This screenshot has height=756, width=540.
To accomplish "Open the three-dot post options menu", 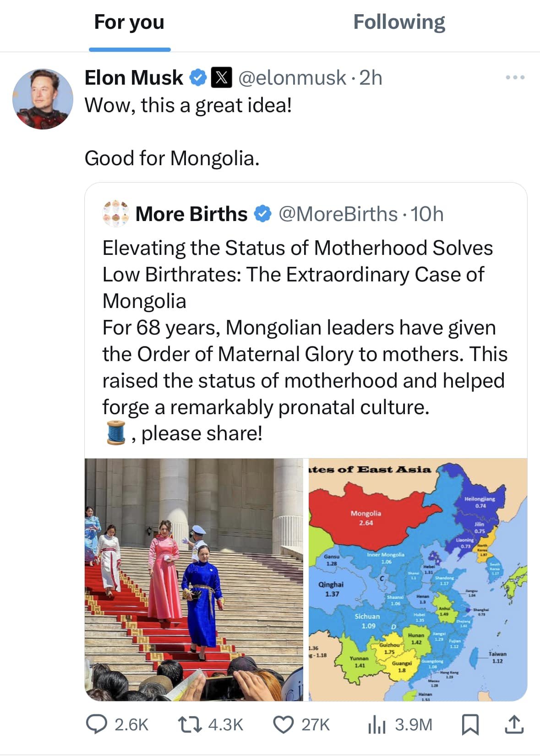I will tap(515, 78).
